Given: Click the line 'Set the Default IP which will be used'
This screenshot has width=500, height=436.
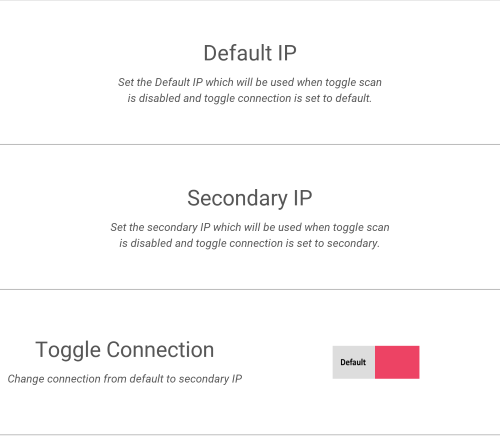Looking at the screenshot, I should tap(250, 82).
